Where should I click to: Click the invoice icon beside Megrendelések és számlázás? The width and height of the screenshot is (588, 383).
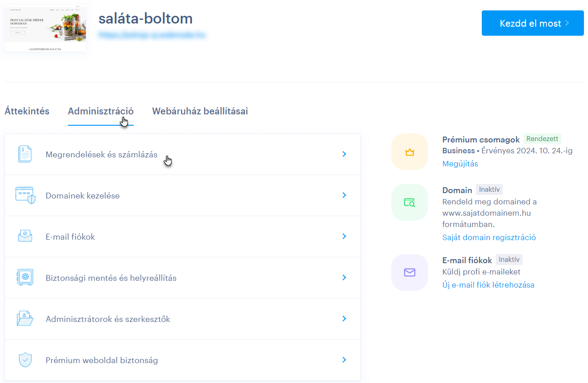coord(25,154)
